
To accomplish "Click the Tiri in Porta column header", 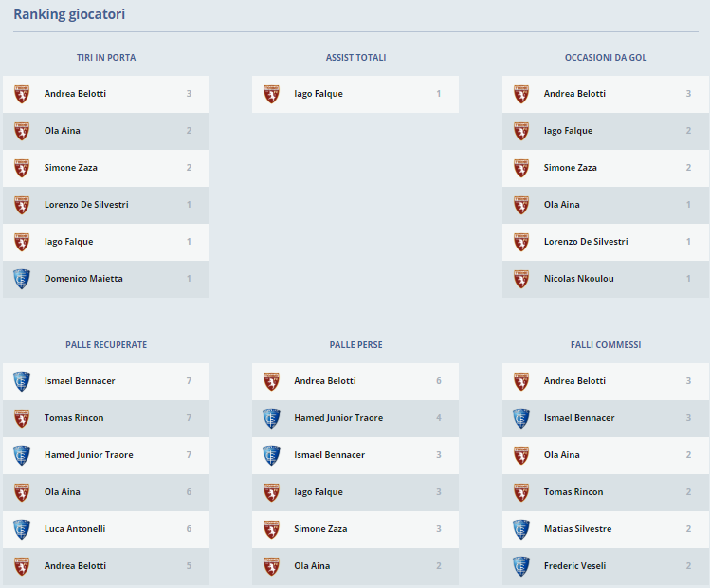I will pyautogui.click(x=106, y=58).
